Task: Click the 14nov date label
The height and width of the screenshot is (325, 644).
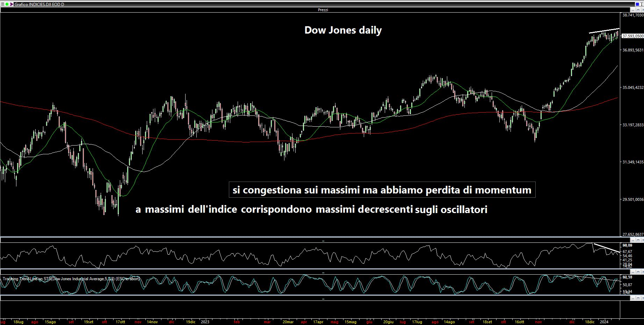Action: pos(152,322)
